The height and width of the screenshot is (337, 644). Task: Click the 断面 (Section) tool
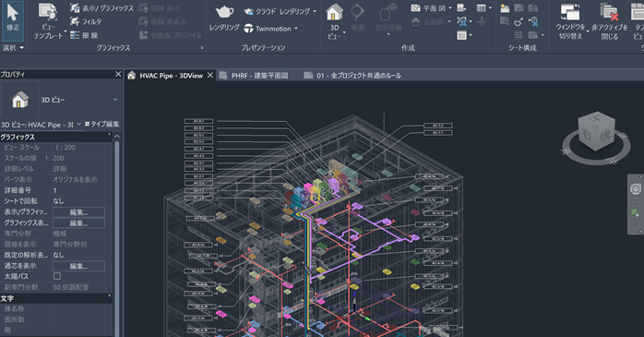pos(358,18)
